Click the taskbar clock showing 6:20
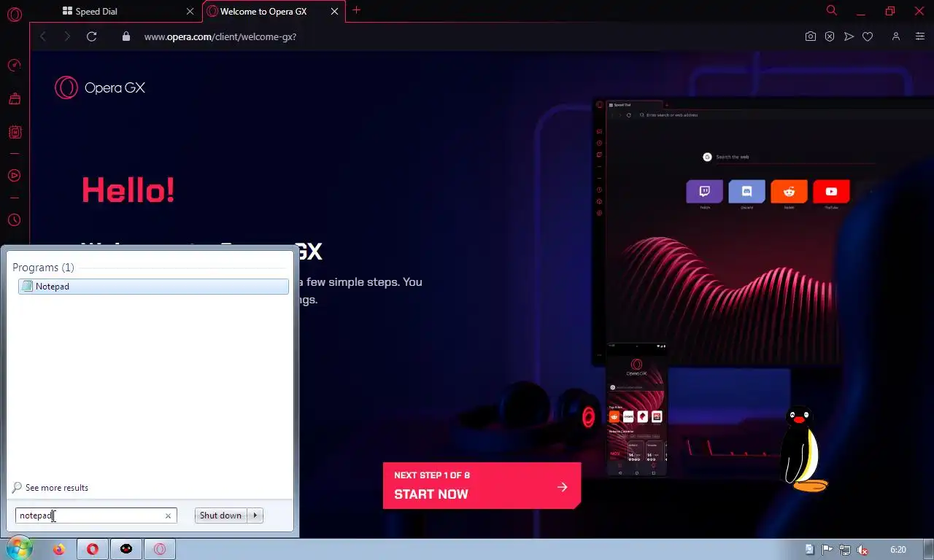 (x=898, y=550)
